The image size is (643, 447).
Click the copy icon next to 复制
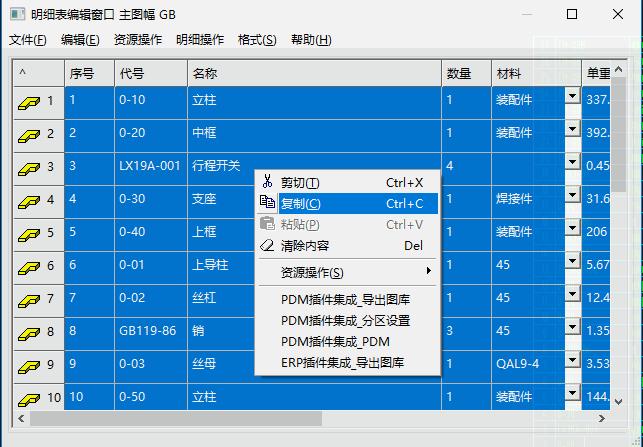point(267,202)
